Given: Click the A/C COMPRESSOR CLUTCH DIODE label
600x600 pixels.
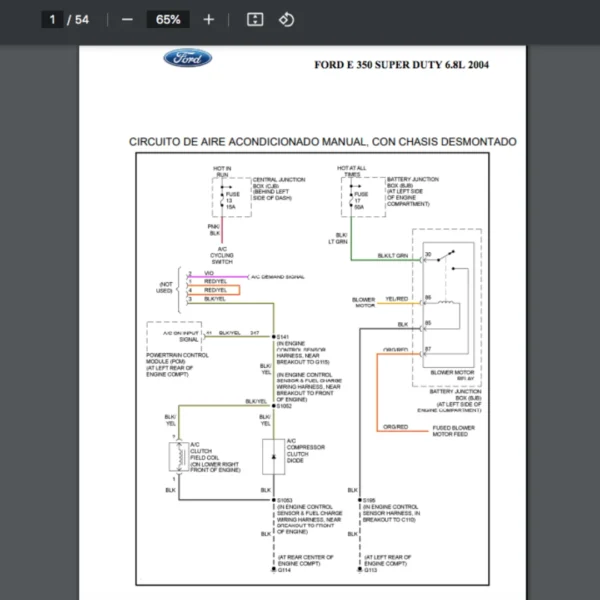Looking at the screenshot, I should click(x=306, y=450).
